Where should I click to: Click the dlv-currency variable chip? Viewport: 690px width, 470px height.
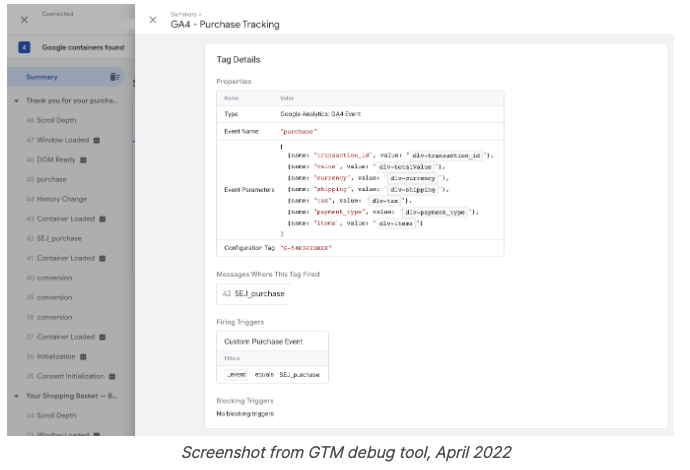pyautogui.click(x=412, y=178)
